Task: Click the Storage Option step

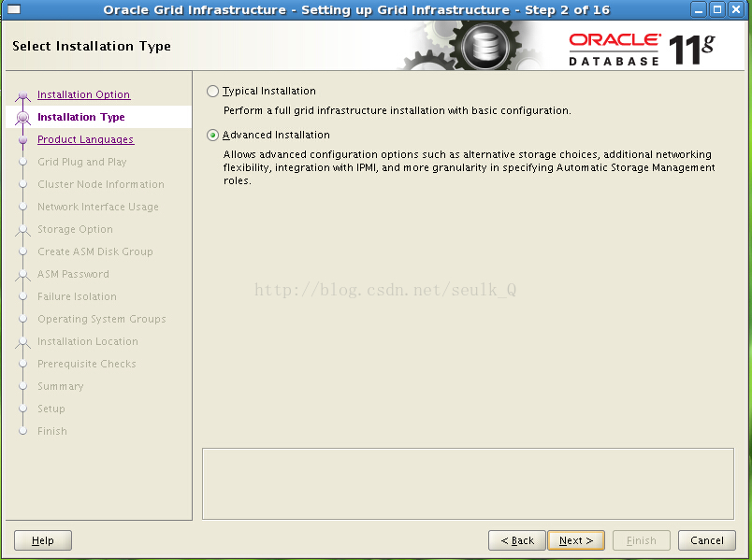Action: pos(76,229)
